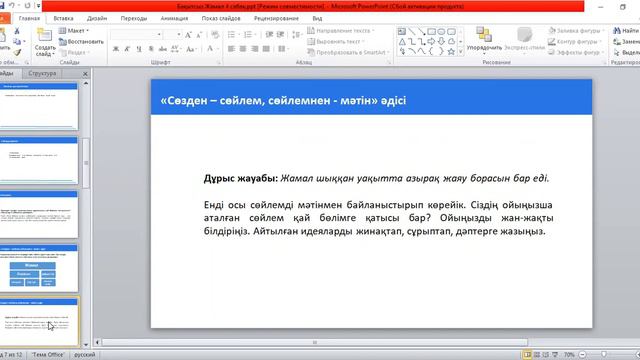The height and width of the screenshot is (360, 640).
Task: Click the Найти find button
Action: [x=626, y=31]
